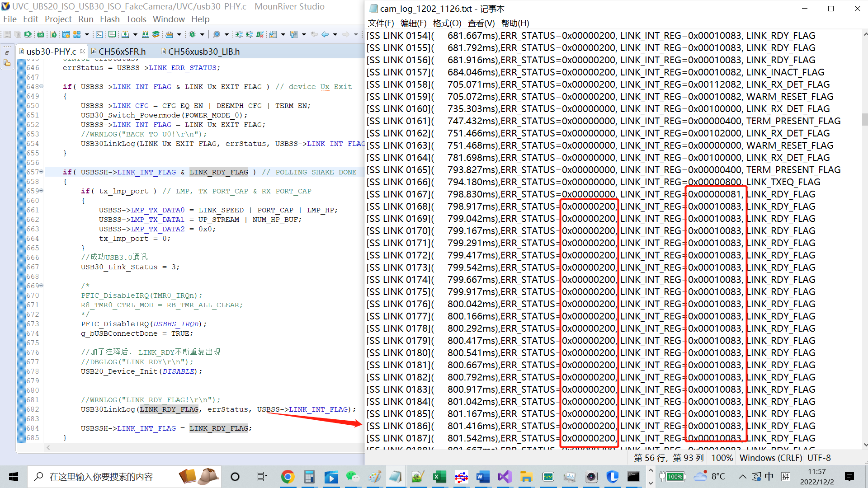
Task: Open dropdown next to colored blocks icon
Action: click(x=87, y=34)
